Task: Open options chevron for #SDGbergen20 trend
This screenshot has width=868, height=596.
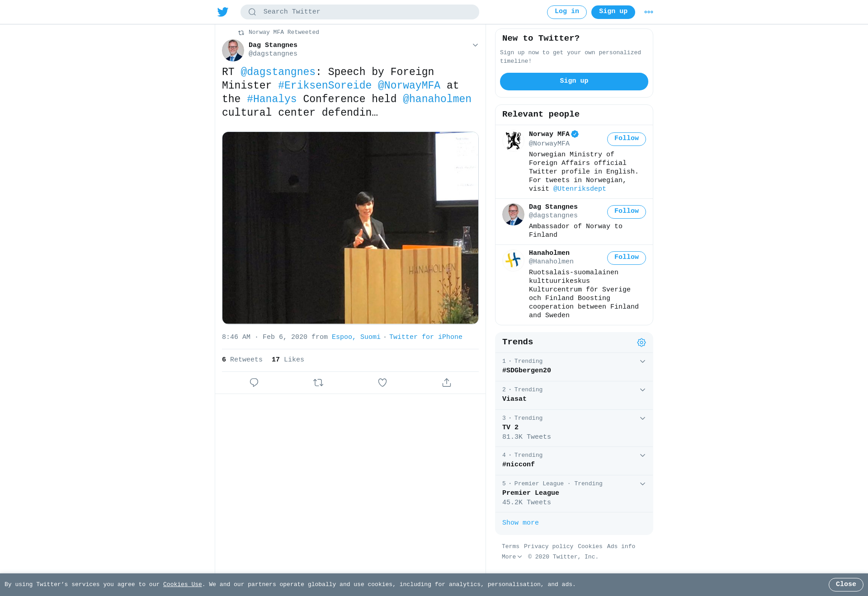Action: [642, 361]
